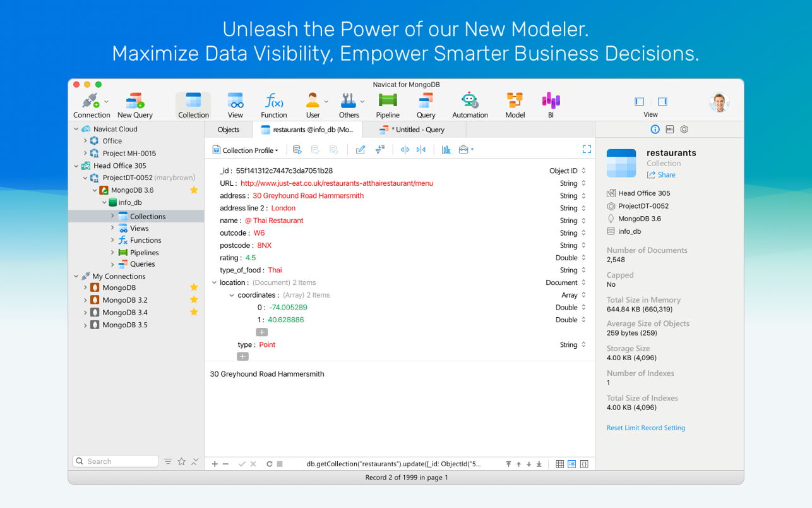Open the DDL tab in right panel
This screenshot has height=508, width=812.
669,129
